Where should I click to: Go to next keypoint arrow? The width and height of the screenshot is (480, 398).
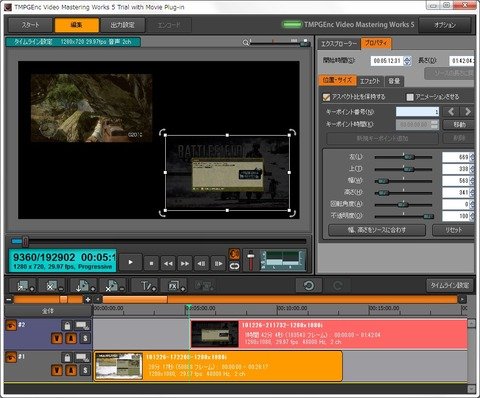point(467,112)
